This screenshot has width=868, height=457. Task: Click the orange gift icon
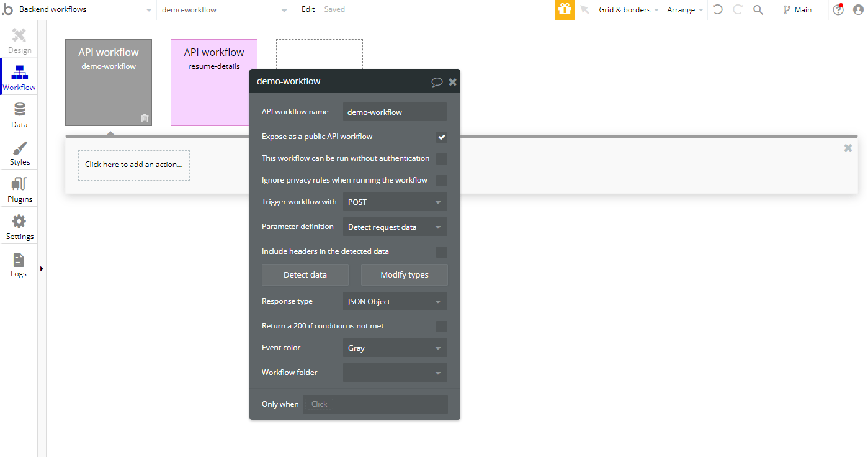pyautogui.click(x=564, y=9)
